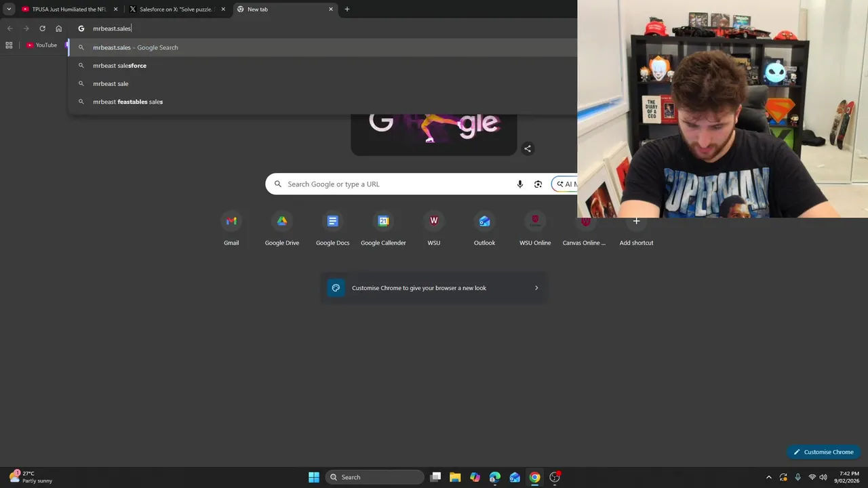Image resolution: width=868 pixels, height=488 pixels.
Task: Choose the mrbeast salesforce suggestion
Action: coord(323,66)
